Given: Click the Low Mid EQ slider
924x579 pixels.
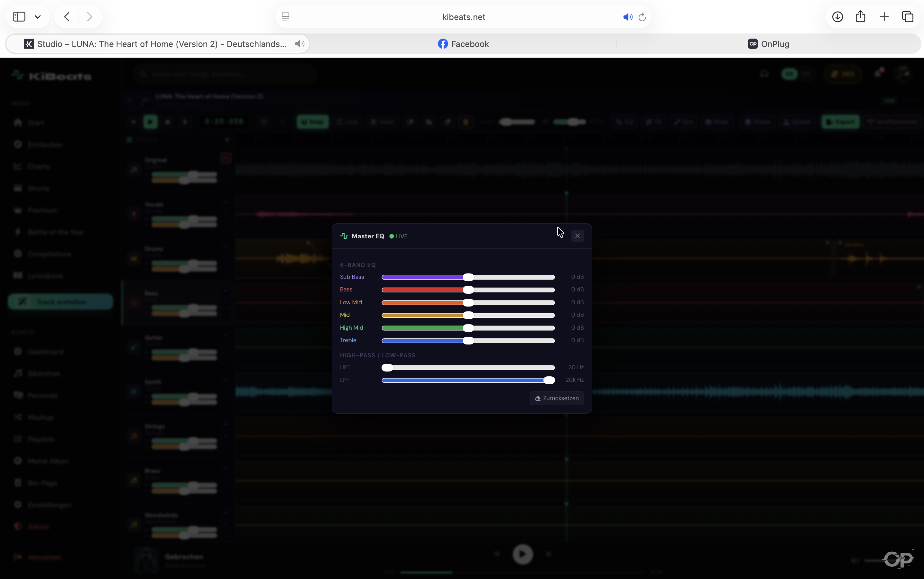Looking at the screenshot, I should (x=468, y=302).
